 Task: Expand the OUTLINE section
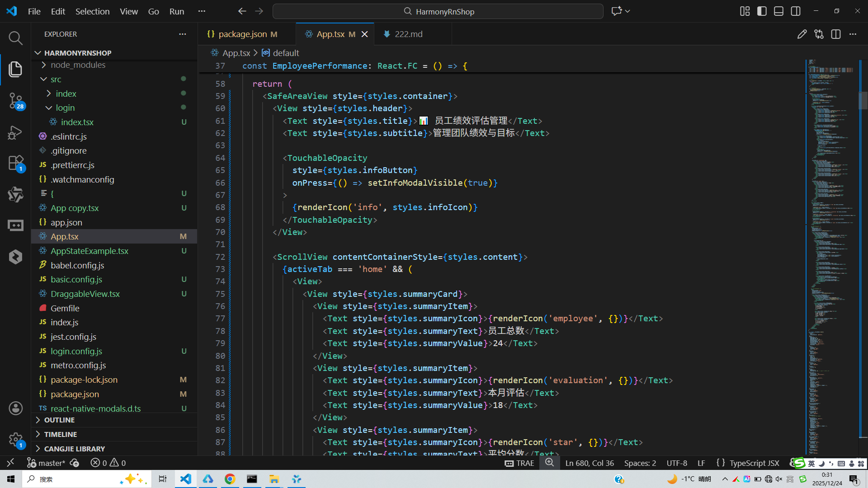point(59,420)
